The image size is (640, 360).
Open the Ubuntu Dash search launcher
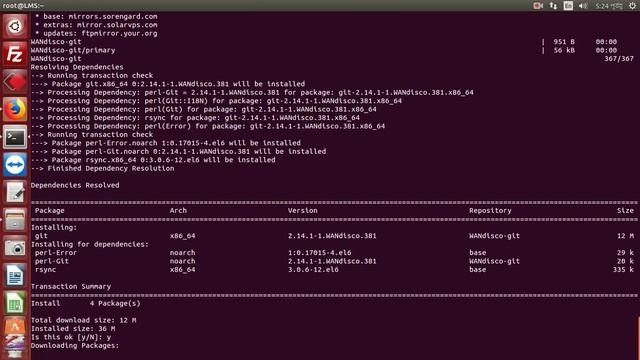tap(15, 27)
